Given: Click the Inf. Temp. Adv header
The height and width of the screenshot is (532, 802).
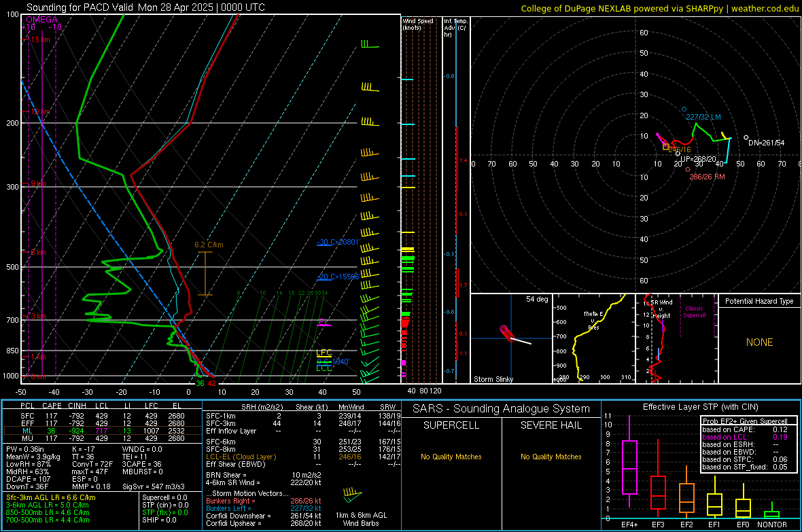Looking at the screenshot, I should pyautogui.click(x=455, y=27).
